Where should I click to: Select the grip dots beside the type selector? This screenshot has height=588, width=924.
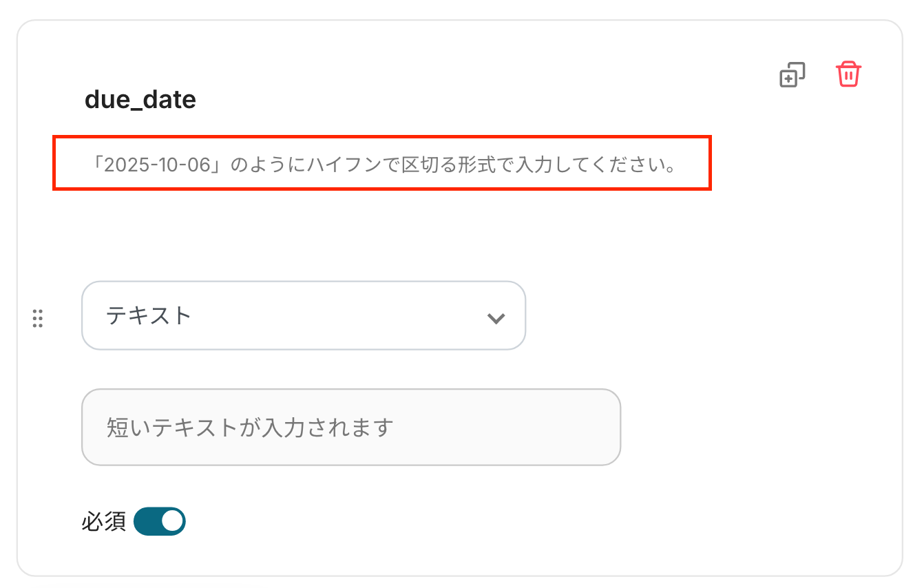(x=38, y=319)
